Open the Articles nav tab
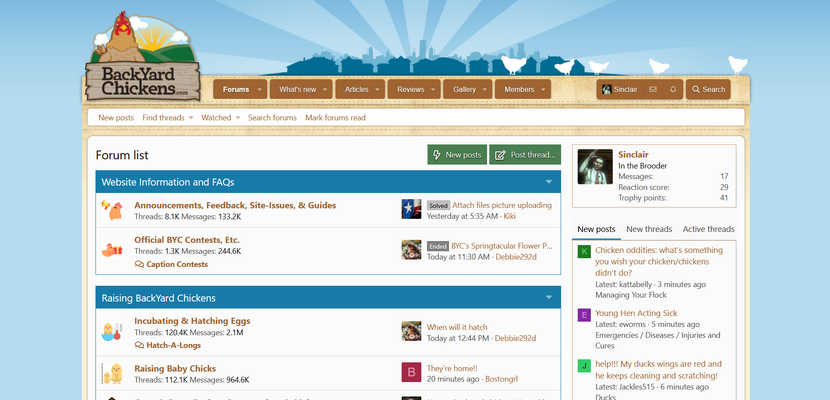 pos(357,89)
